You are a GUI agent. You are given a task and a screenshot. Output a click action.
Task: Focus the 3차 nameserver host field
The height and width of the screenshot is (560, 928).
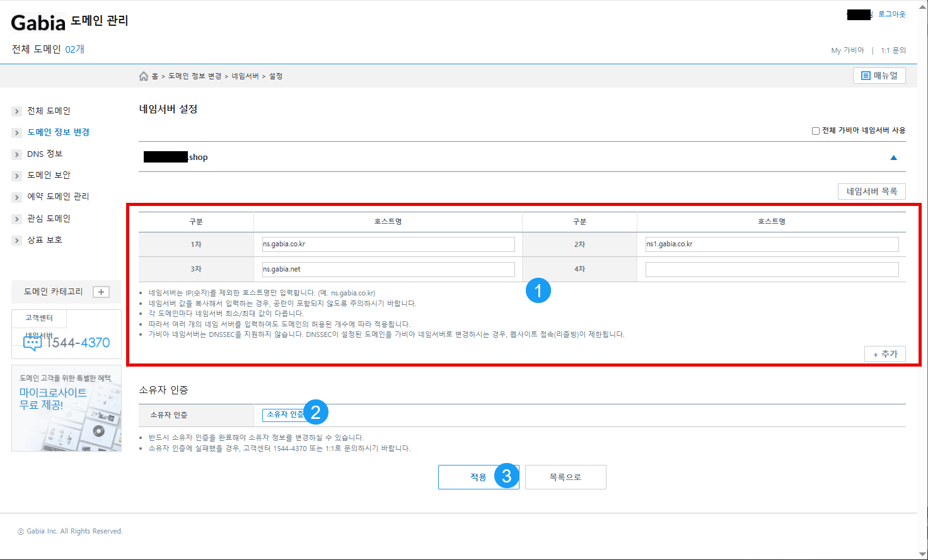click(x=388, y=270)
